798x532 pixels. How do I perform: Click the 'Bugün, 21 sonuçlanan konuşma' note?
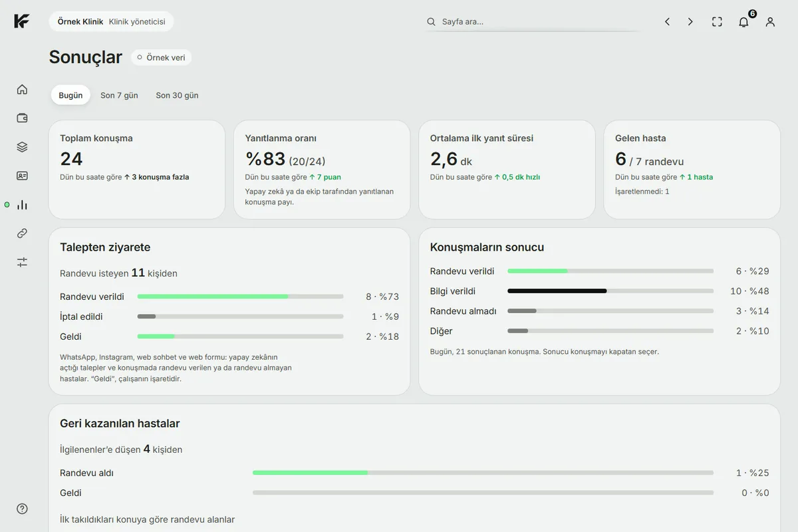pos(544,352)
